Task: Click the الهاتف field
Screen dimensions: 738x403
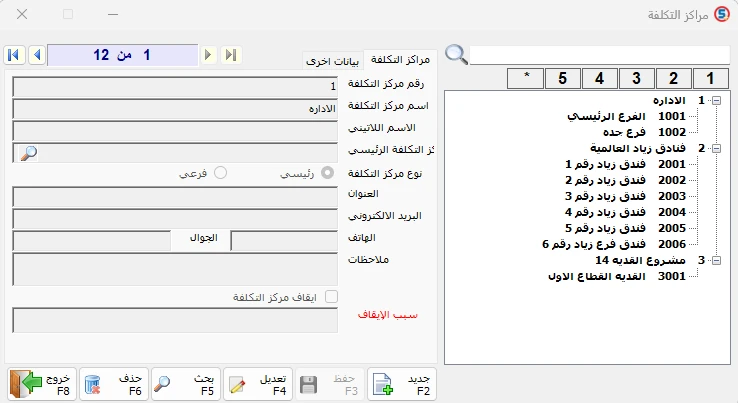Action: click(284, 241)
